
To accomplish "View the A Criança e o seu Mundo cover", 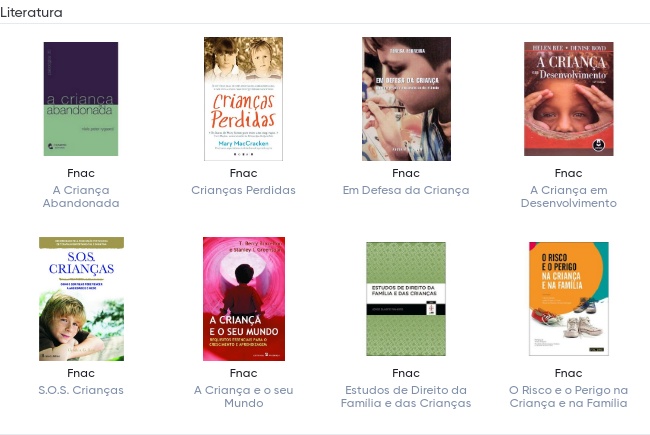I will click(244, 299).
